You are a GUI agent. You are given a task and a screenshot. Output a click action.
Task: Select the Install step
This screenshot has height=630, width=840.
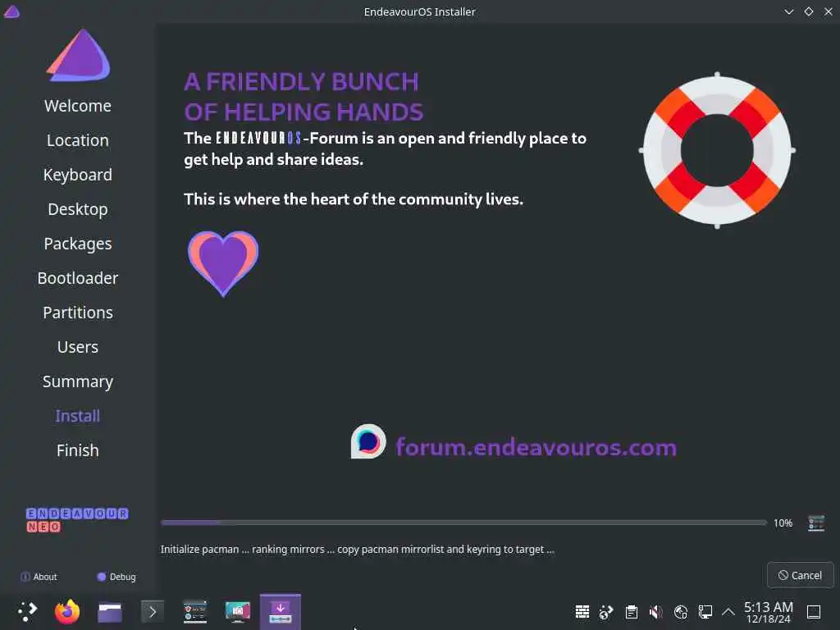click(x=78, y=416)
